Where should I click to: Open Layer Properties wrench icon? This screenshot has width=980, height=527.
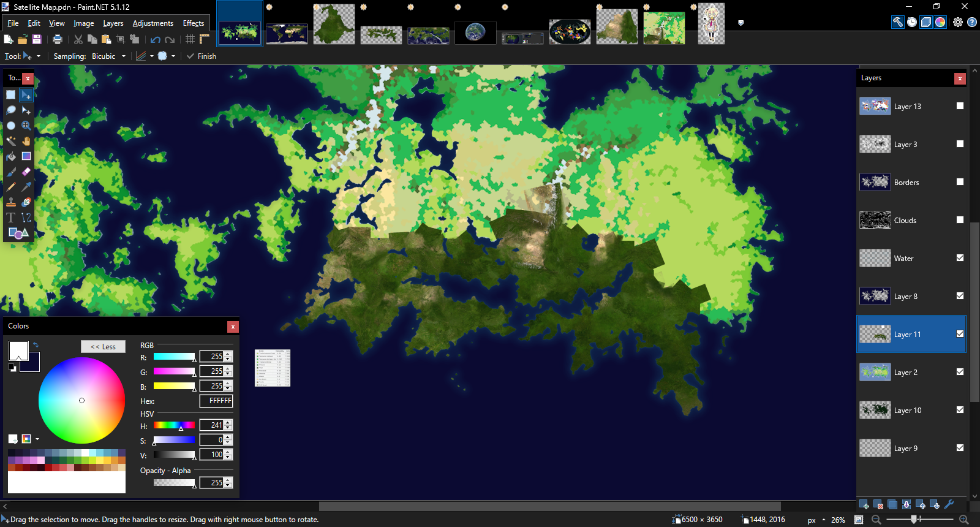pos(949,505)
